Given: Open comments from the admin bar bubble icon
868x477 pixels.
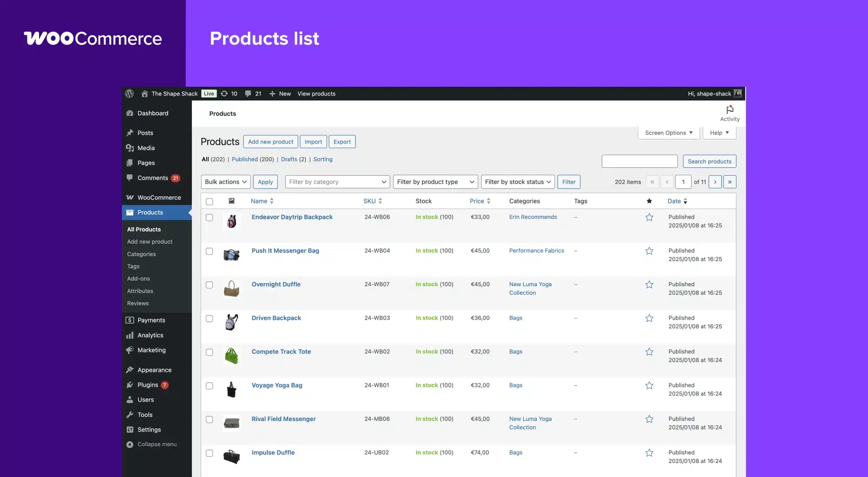Looking at the screenshot, I should 248,94.
